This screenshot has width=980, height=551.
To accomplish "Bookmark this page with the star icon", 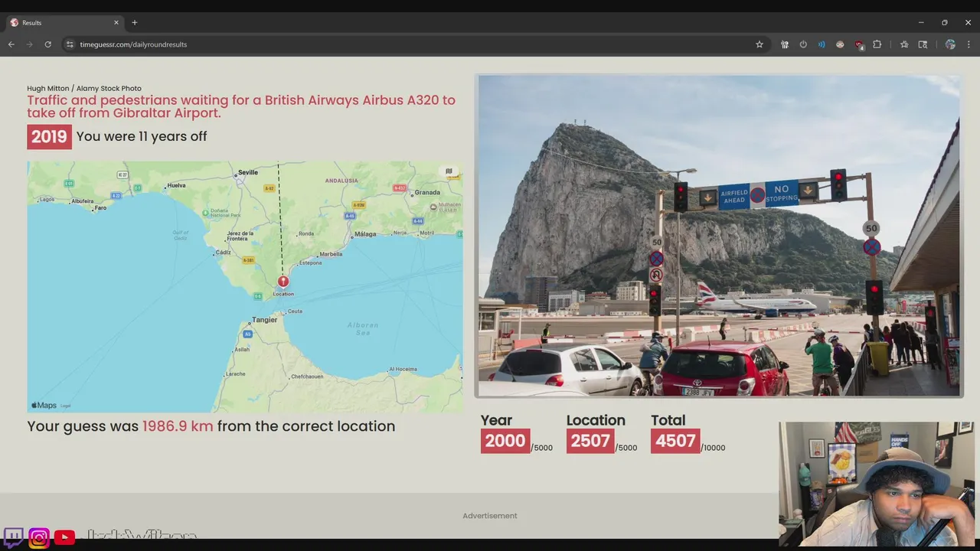I will click(759, 44).
